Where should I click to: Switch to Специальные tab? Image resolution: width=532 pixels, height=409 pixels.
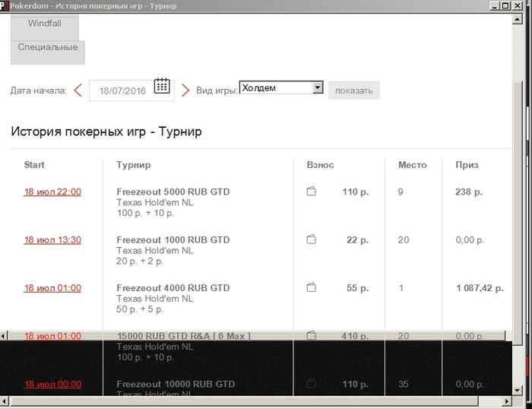click(48, 52)
